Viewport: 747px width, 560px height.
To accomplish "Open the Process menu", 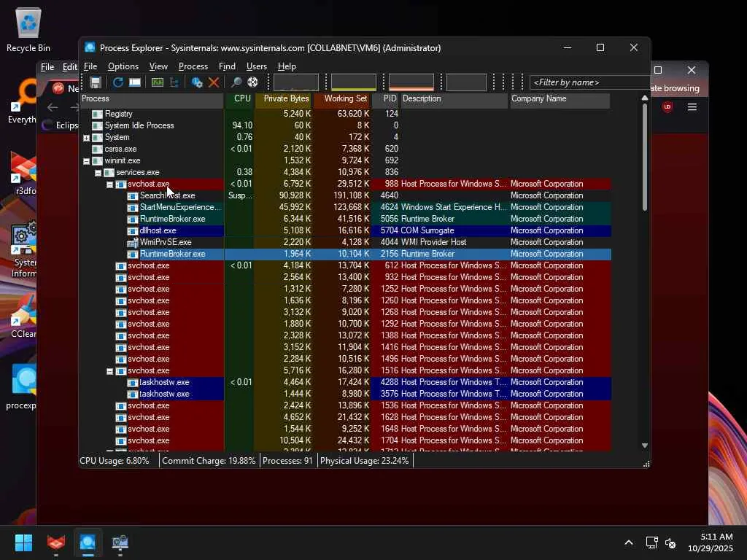I will pos(193,66).
